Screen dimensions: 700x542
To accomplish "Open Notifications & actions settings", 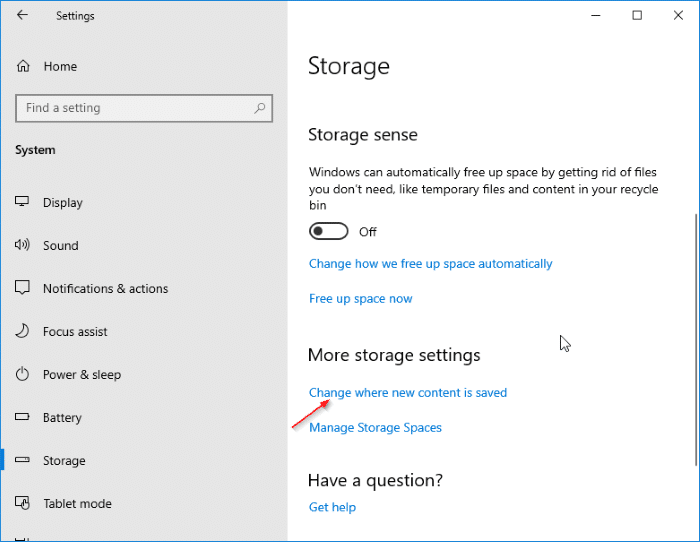I will coord(105,288).
